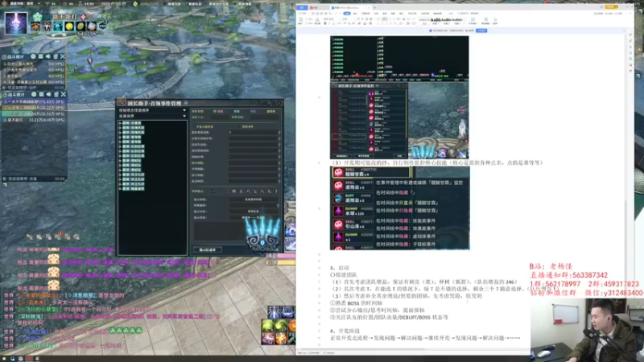Click the cyan buff icon in the buff row
This screenshot has height=362, width=644.
click(x=58, y=27)
